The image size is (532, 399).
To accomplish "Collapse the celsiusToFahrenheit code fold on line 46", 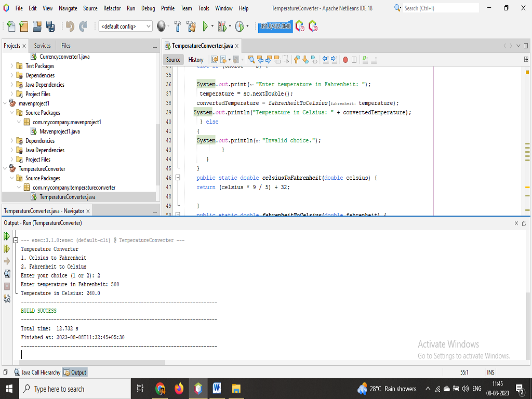I will pos(178,178).
